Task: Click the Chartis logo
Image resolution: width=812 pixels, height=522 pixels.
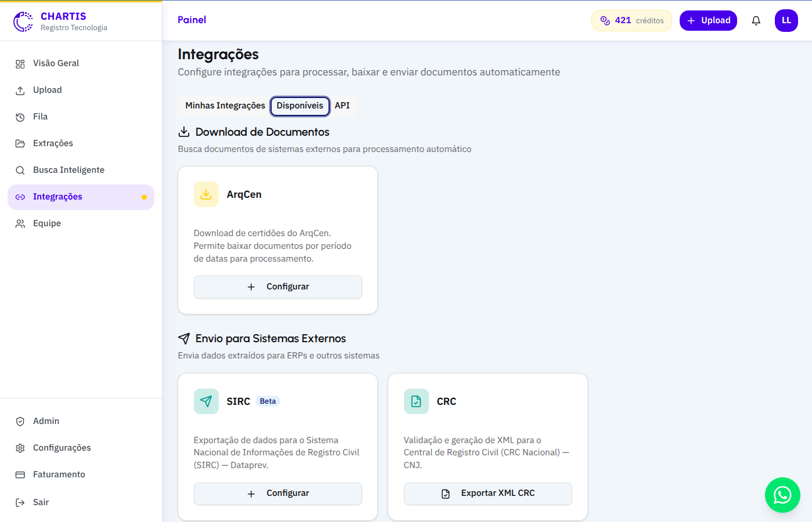Action: click(23, 21)
